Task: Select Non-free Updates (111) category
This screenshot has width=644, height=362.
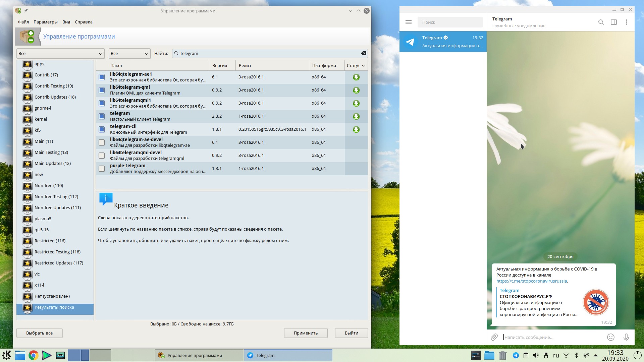Action: coord(57,207)
